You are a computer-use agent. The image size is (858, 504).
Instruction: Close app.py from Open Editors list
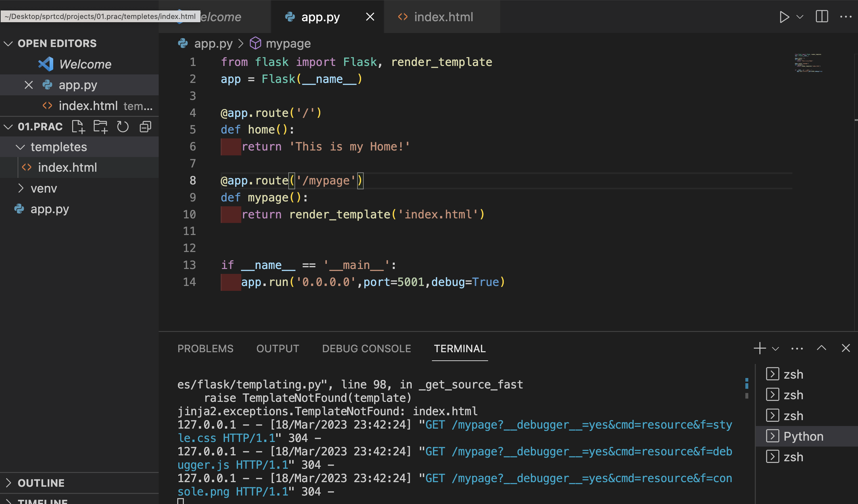29,85
